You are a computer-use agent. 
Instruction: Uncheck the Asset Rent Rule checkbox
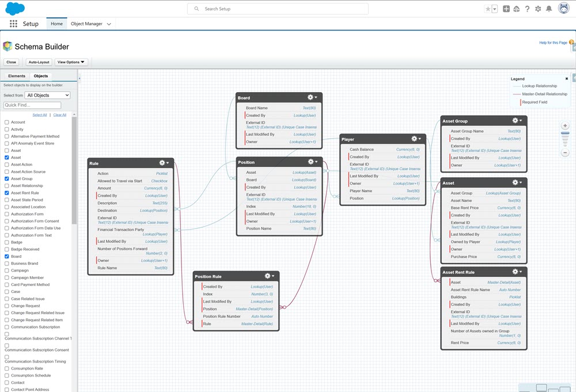[x=6, y=193]
